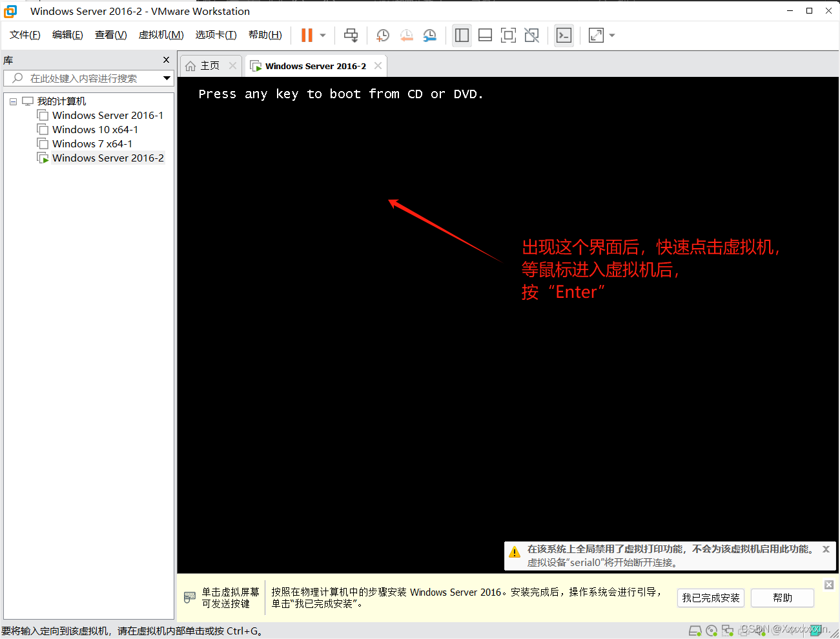Screen dimensions: 840x639
Task: Click the 我已完成安装 button
Action: coord(711,598)
